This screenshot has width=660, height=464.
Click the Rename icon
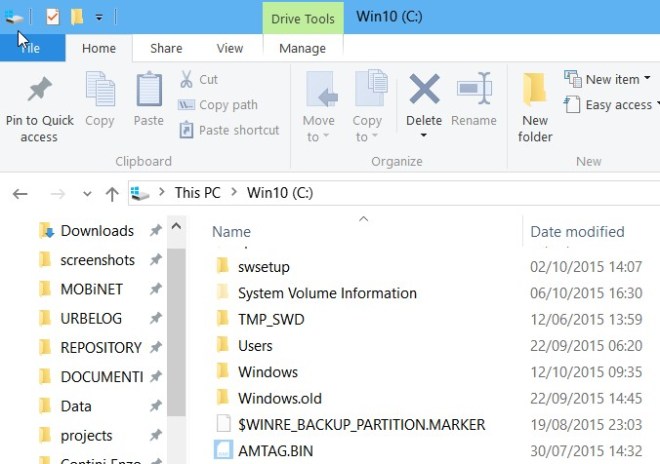(x=474, y=88)
